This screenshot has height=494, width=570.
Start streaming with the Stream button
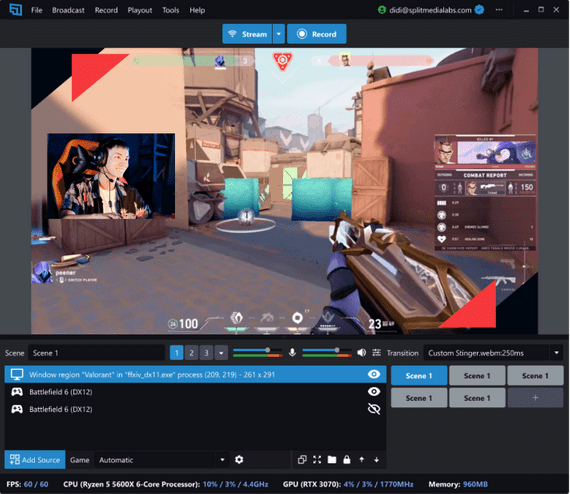(x=247, y=34)
